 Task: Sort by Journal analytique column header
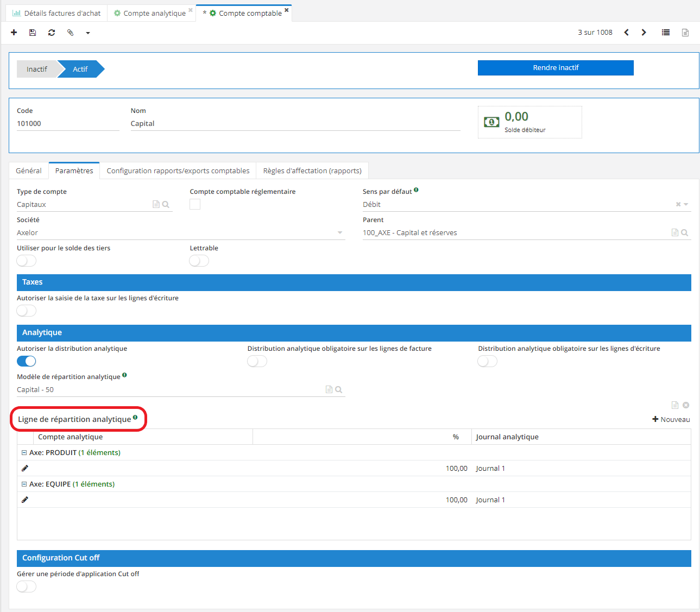tap(581, 437)
